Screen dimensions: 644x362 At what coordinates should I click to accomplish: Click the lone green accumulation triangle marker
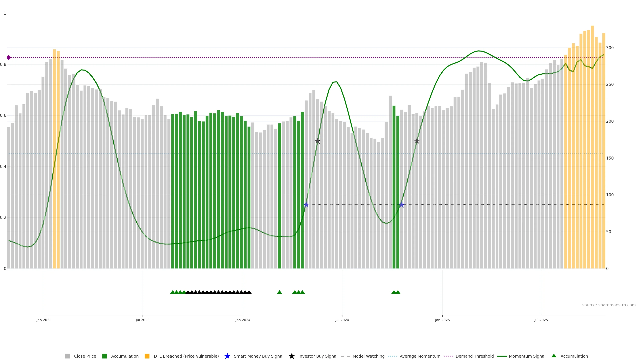(280, 292)
